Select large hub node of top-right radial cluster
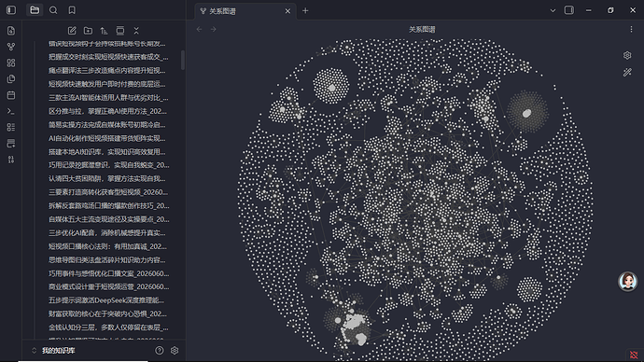This screenshot has width=644, height=362. pyautogui.click(x=527, y=113)
